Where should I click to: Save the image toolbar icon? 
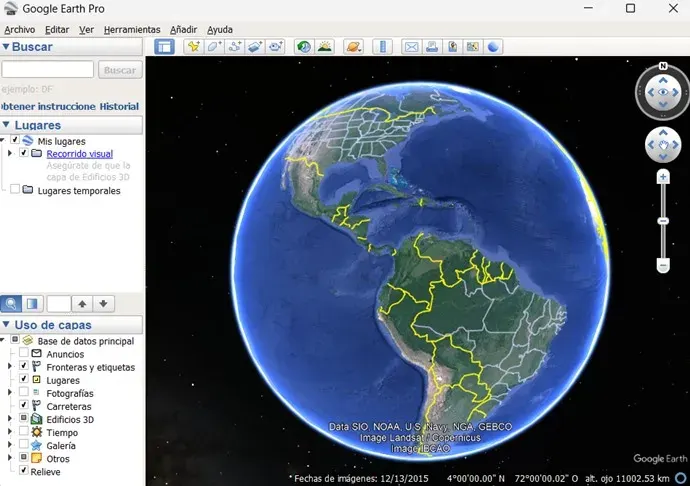[452, 47]
